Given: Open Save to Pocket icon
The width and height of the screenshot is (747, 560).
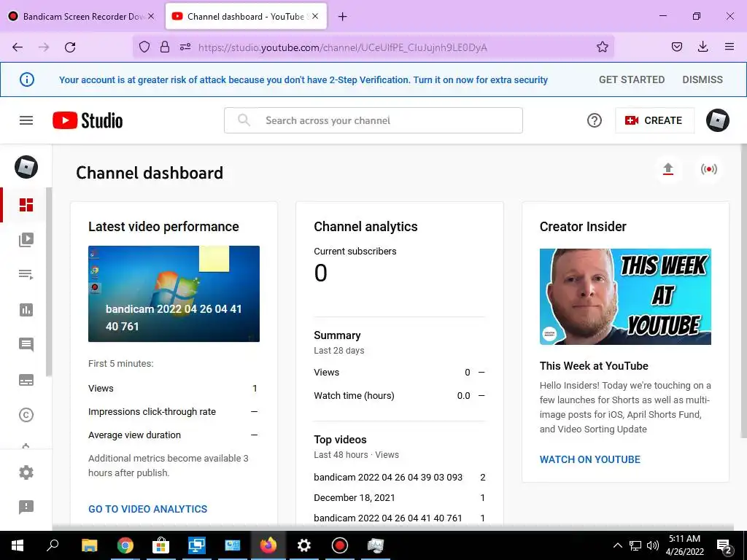Looking at the screenshot, I should click(676, 47).
